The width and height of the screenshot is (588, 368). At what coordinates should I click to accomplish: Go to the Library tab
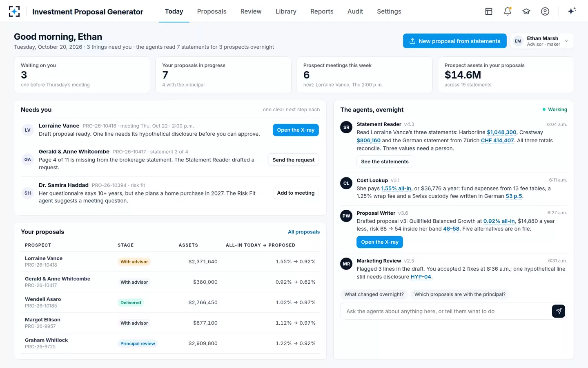coord(286,11)
